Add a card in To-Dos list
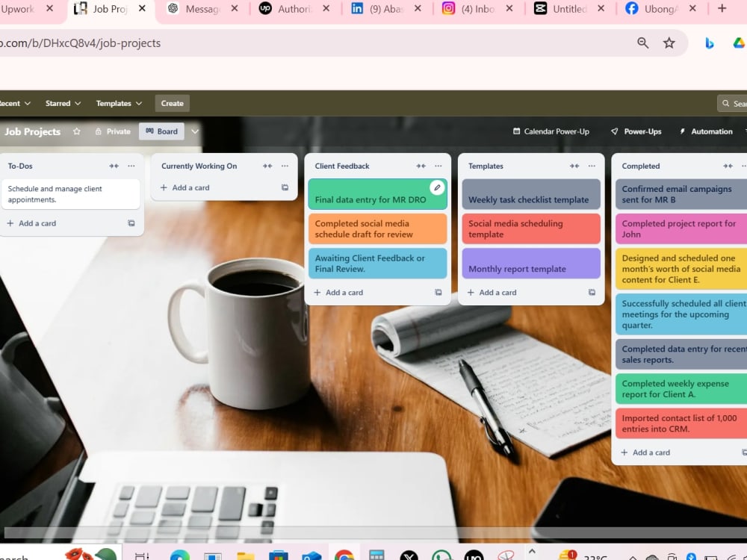The width and height of the screenshot is (747, 560). coord(31,223)
